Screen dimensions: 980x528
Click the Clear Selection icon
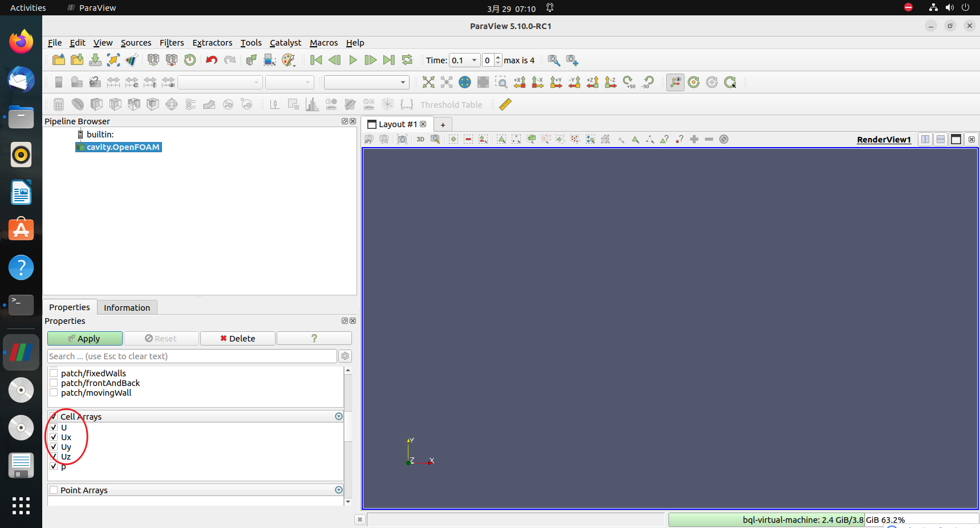(x=724, y=139)
